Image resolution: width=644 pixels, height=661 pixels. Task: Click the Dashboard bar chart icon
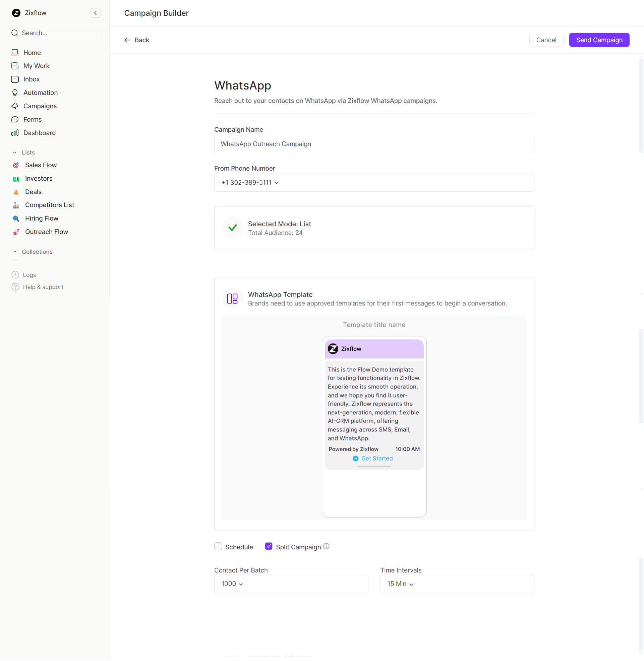(15, 133)
